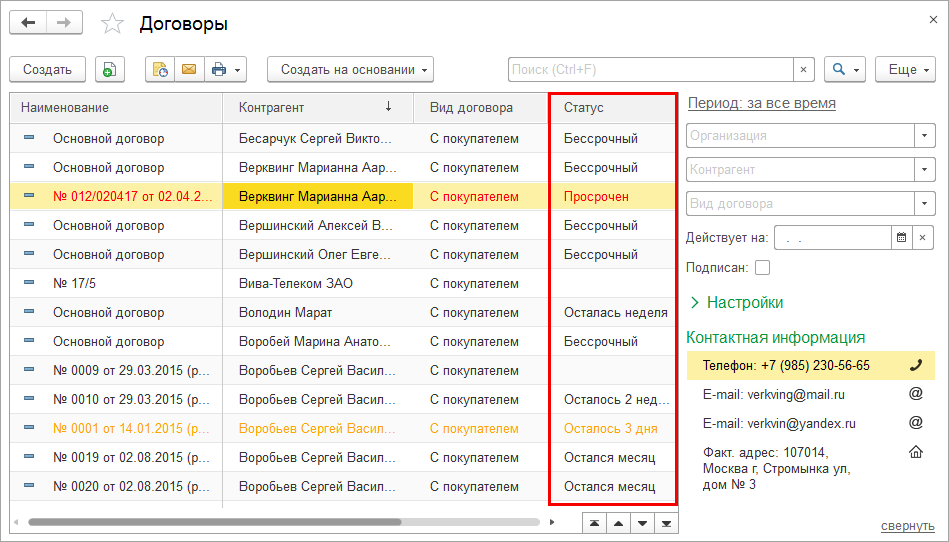The width and height of the screenshot is (949, 542).
Task: Jump to the last row using the bottom arrow
Action: point(666,523)
